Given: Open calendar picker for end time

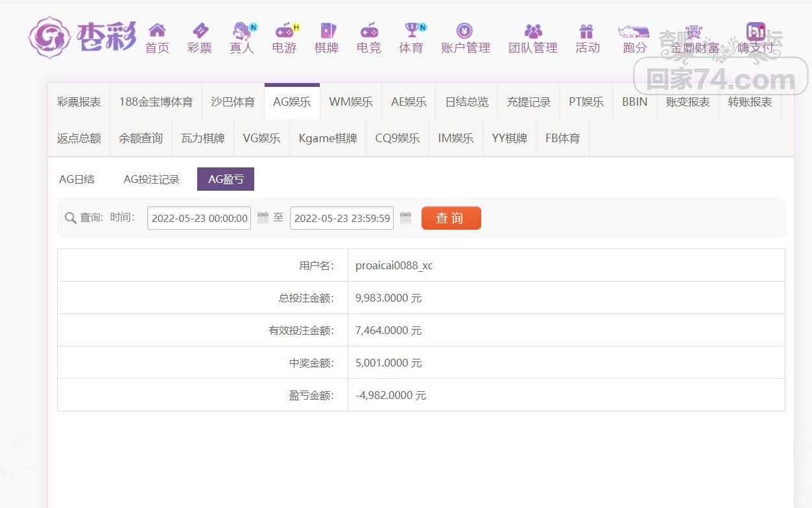Looking at the screenshot, I should (405, 218).
